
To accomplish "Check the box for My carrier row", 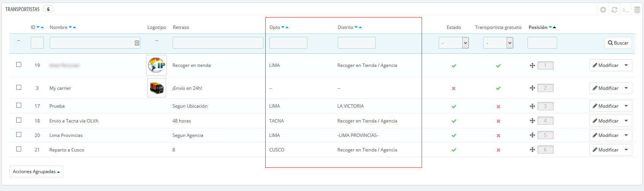I will pyautogui.click(x=19, y=88).
